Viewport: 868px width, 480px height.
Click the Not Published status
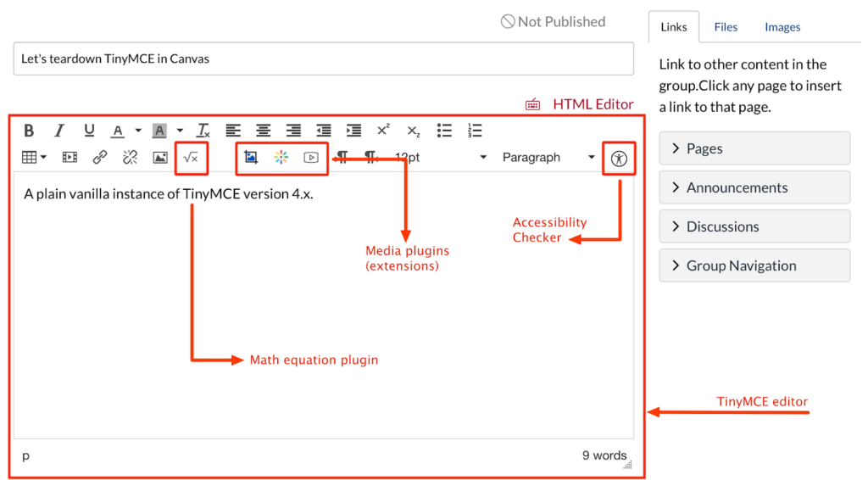pos(553,21)
